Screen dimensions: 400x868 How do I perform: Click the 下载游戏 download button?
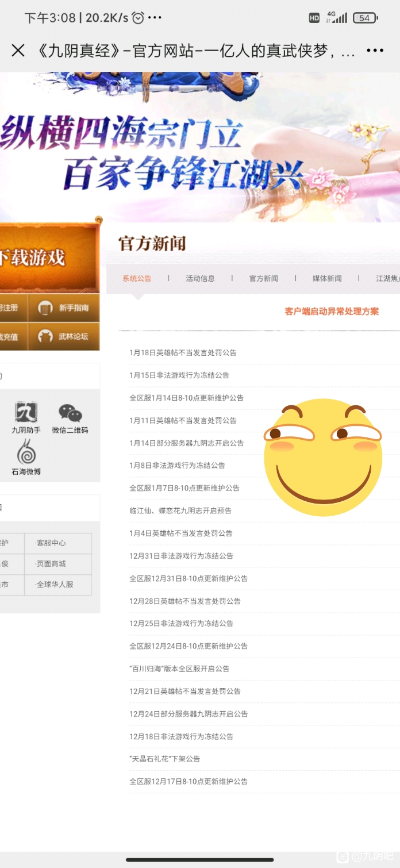[49, 258]
